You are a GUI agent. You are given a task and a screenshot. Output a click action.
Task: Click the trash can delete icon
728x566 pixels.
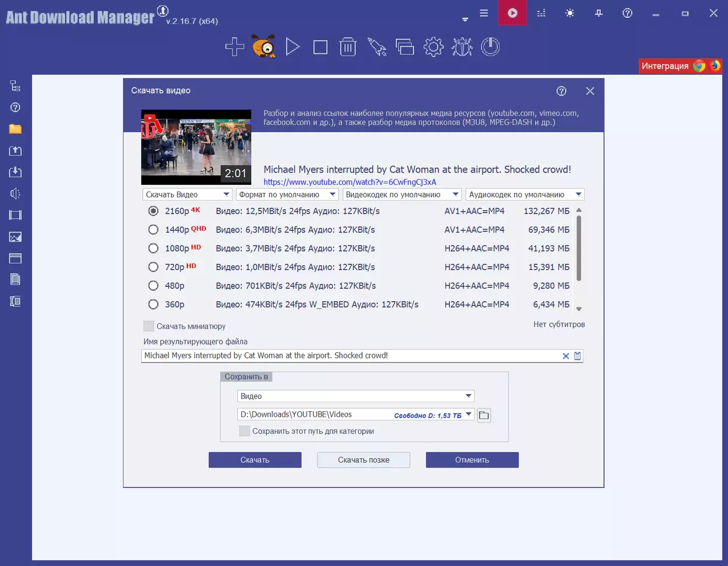[348, 47]
